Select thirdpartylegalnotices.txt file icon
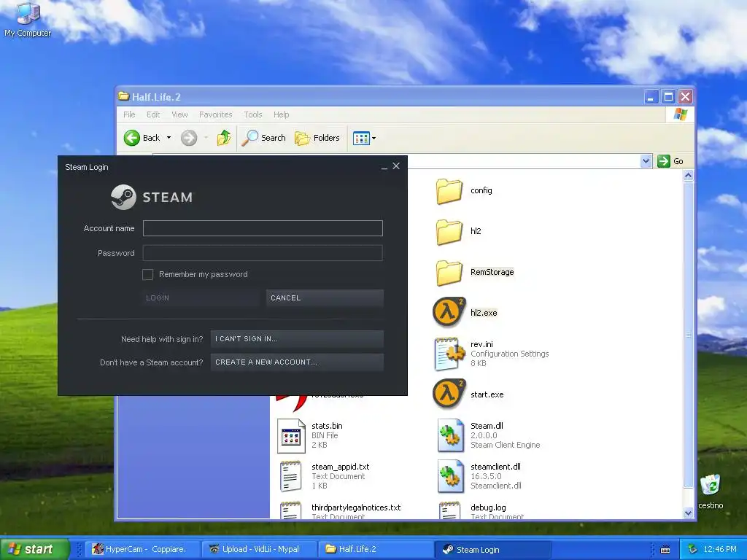Screen dimensions: 747x560 tap(290, 510)
